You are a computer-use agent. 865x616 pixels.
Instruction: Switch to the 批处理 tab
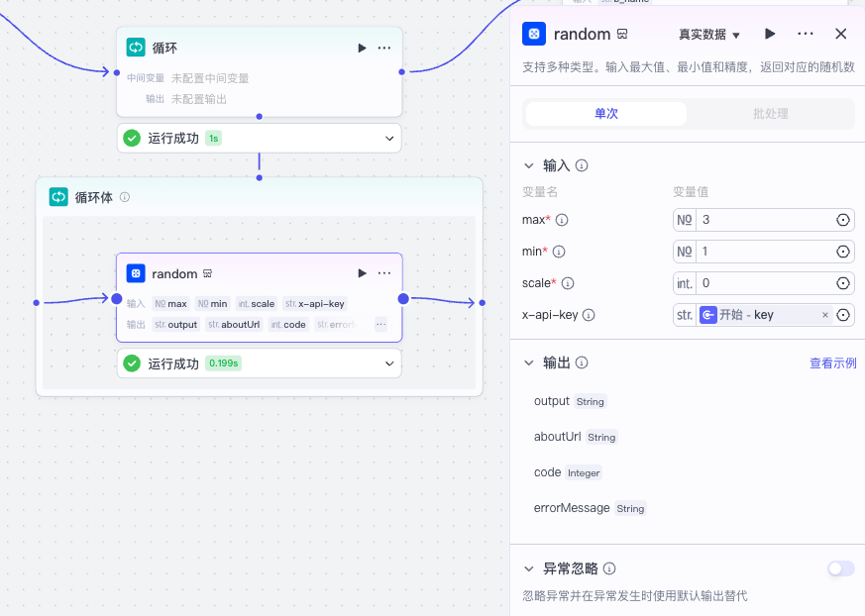tap(770, 114)
